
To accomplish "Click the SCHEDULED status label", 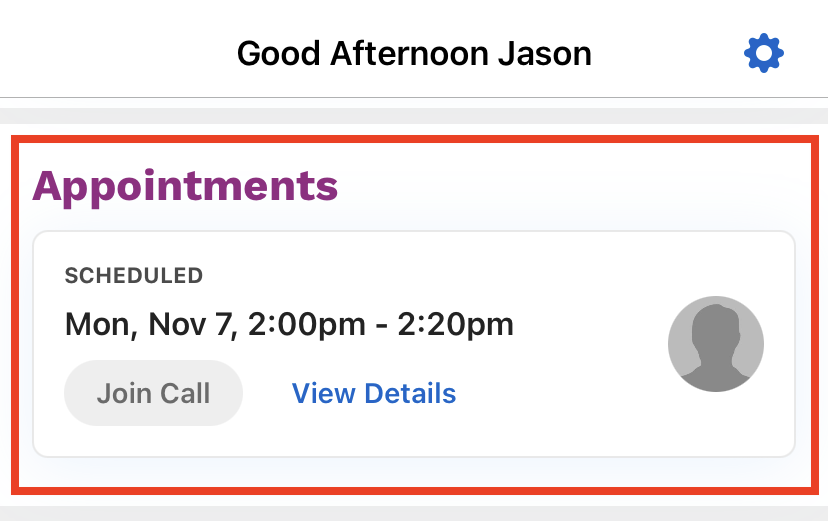I will (134, 276).
